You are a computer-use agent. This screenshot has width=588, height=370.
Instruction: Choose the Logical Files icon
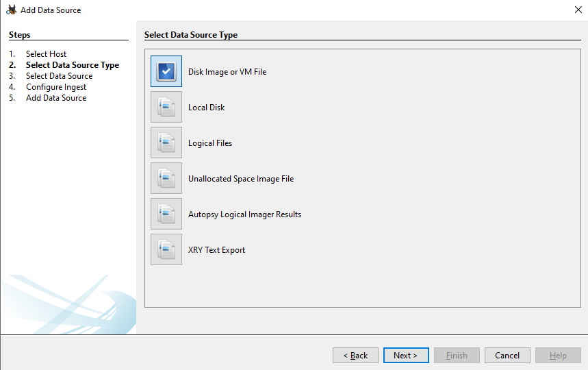point(166,143)
